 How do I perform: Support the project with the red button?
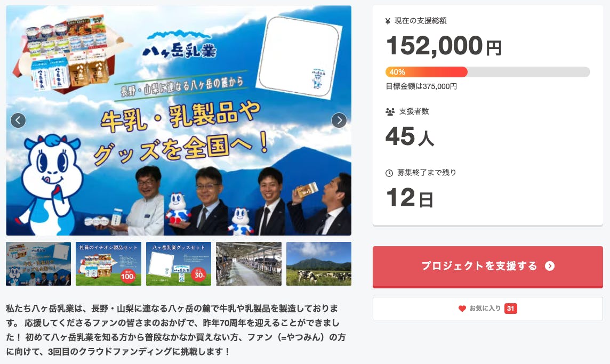488,267
